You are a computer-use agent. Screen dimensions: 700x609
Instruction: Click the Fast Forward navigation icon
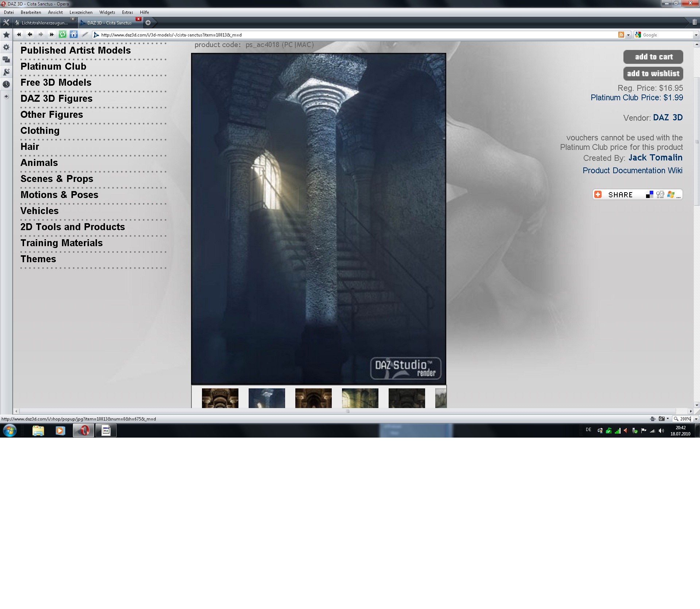coord(51,34)
